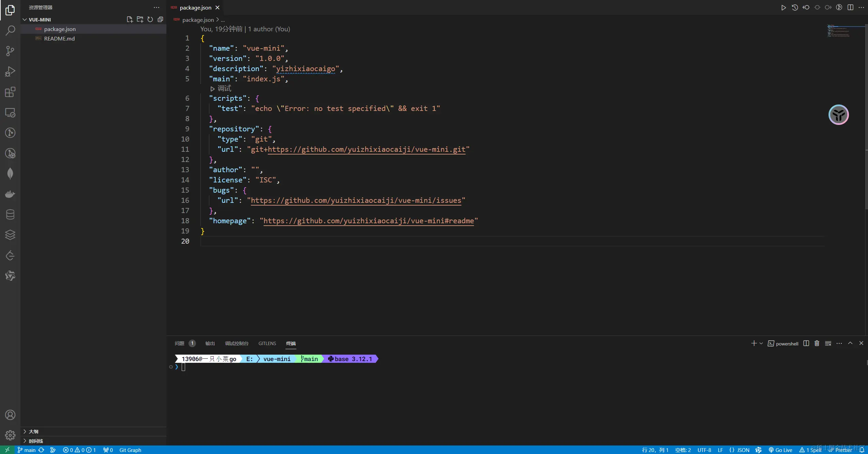The width and height of the screenshot is (868, 454).
Task: Collapse the VUE-MINI folder tree
Action: coord(25,20)
